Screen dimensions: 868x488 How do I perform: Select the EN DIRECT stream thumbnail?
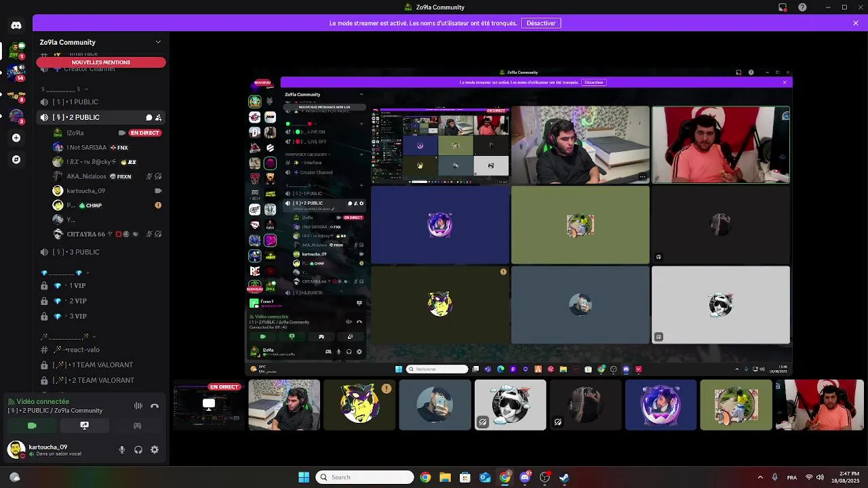208,405
